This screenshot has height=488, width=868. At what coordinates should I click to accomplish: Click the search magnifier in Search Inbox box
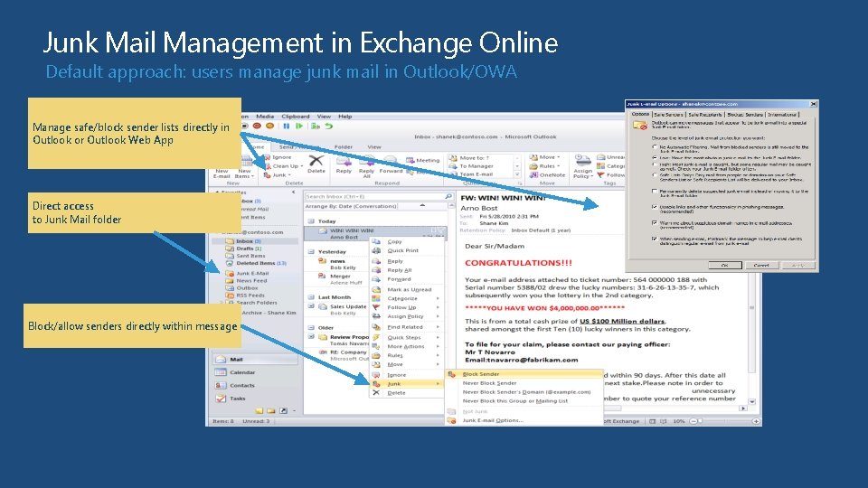click(448, 196)
